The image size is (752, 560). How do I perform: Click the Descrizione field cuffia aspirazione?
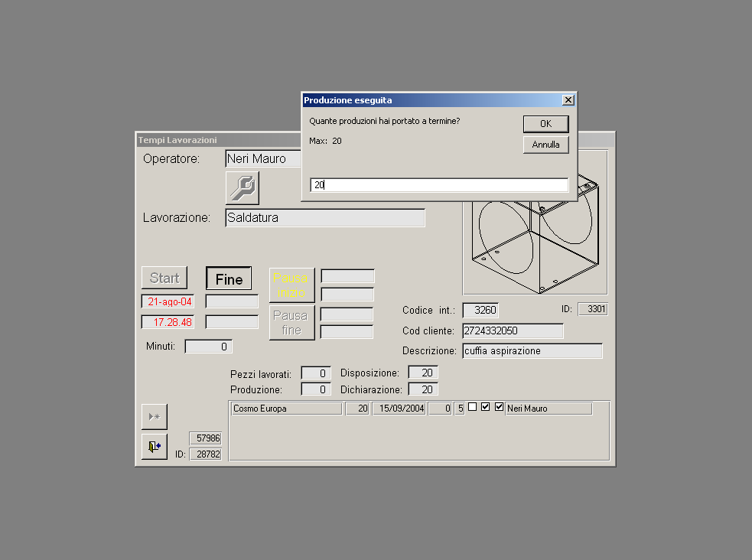532,351
